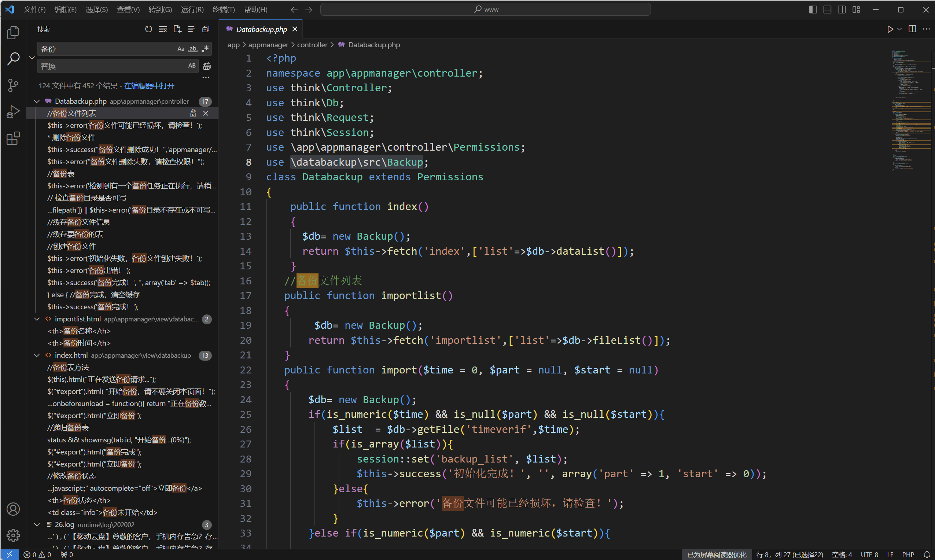This screenshot has width=935, height=560.
Task: Collapse 26.log search results group
Action: tap(37, 524)
